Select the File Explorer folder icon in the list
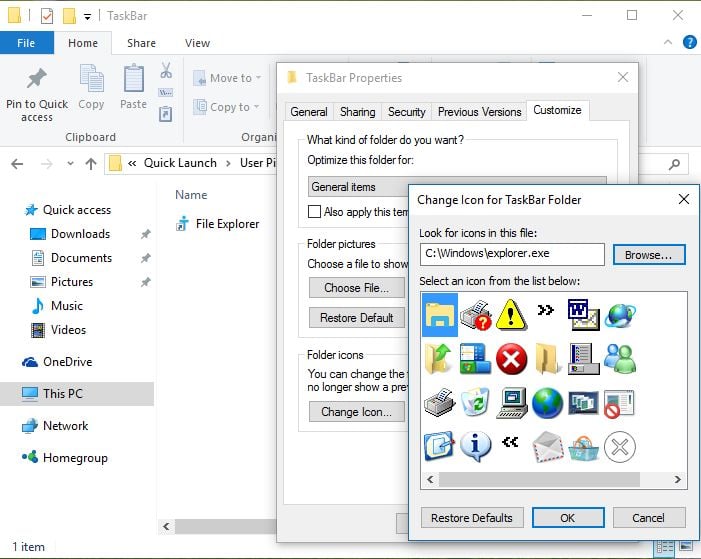 click(x=439, y=315)
